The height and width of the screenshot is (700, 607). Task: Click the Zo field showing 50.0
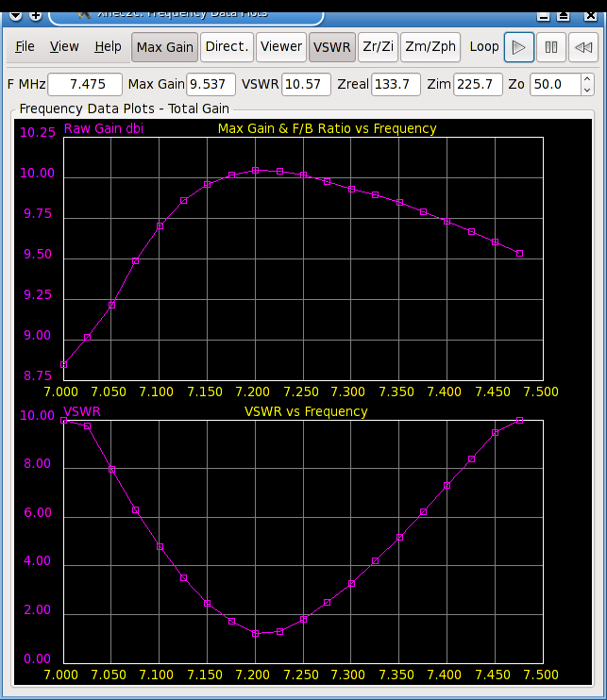point(556,84)
